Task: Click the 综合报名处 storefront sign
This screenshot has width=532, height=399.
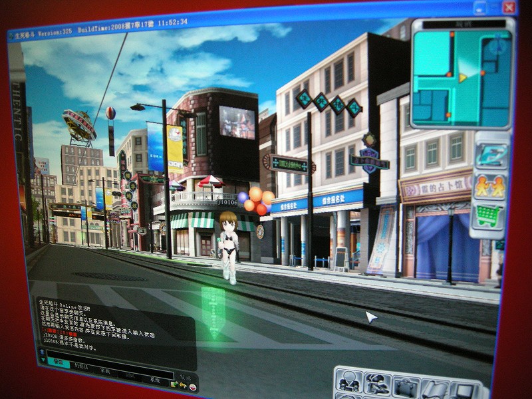Action: [x=317, y=201]
